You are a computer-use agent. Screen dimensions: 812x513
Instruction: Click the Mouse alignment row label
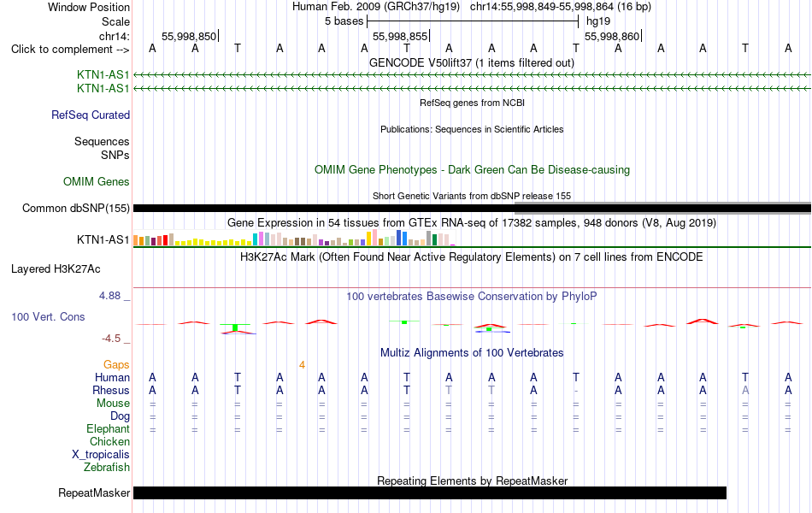113,404
